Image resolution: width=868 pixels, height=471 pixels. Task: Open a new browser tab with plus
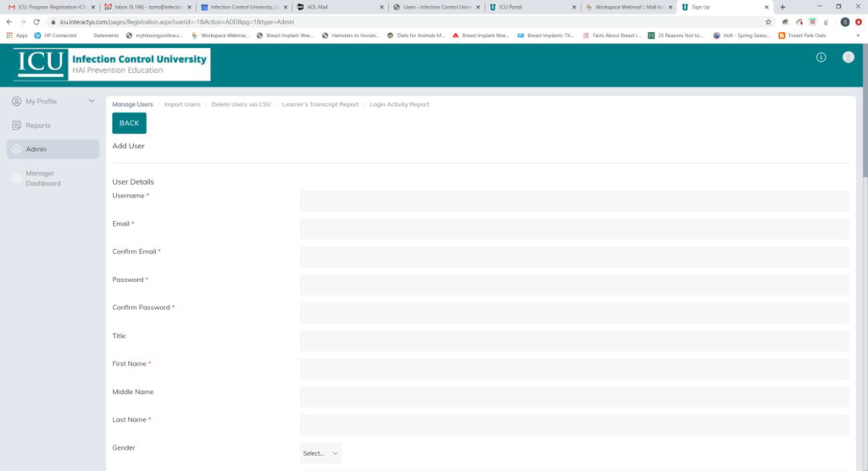click(x=782, y=7)
